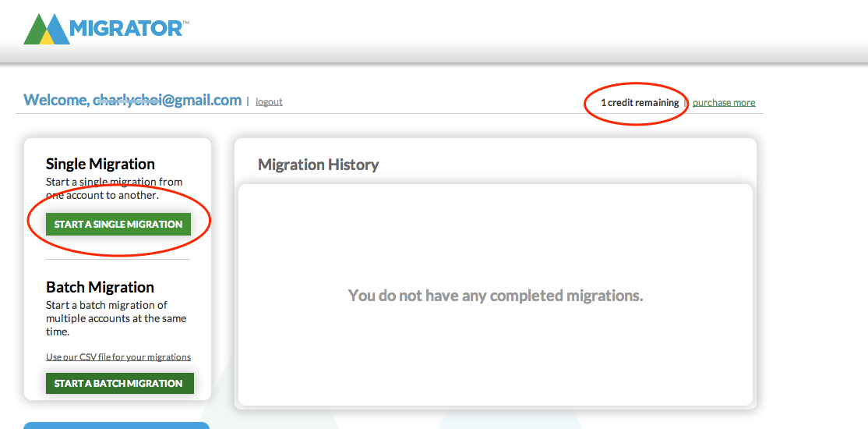868x429 pixels.
Task: Open the CSV file for migrations link
Action: click(118, 357)
